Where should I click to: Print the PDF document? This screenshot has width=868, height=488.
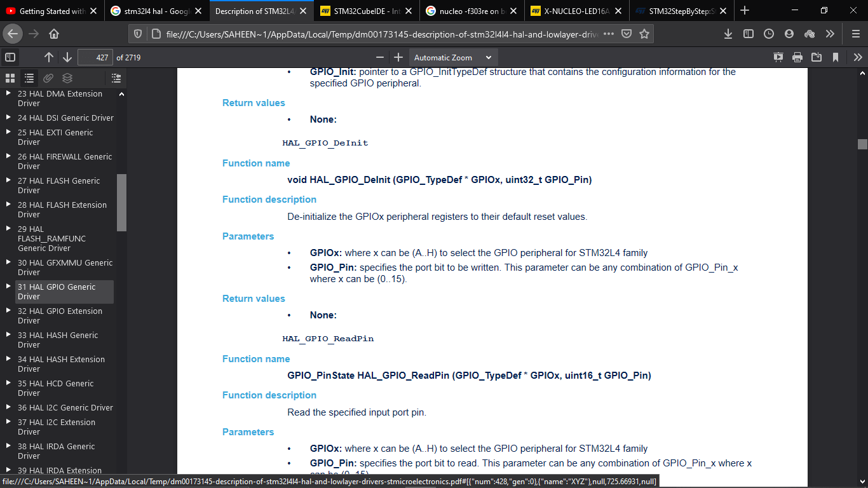click(797, 57)
